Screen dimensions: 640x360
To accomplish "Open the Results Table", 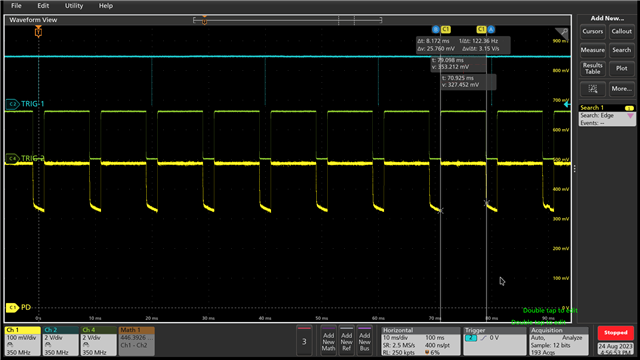I will (x=592, y=69).
